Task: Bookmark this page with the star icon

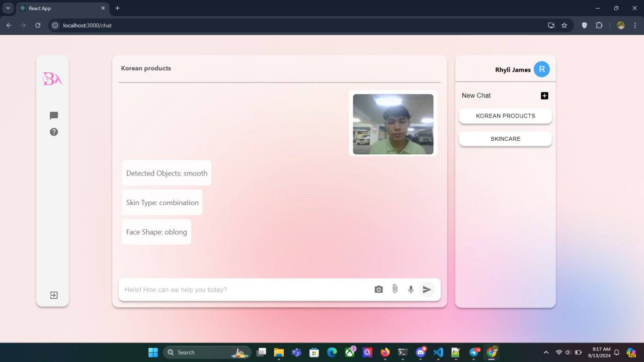Action: point(564,25)
